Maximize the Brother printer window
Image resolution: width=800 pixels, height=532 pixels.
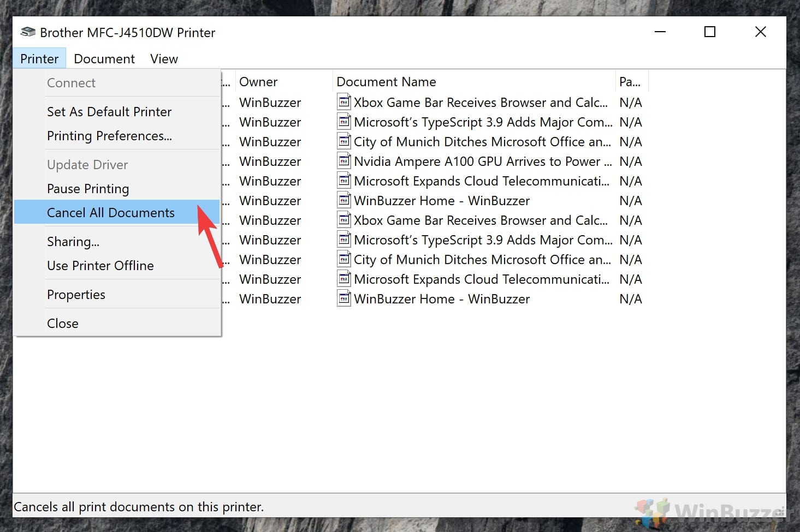pyautogui.click(x=710, y=32)
